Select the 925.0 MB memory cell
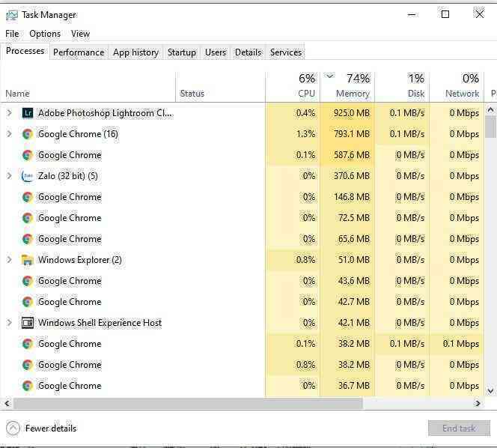The height and width of the screenshot is (448, 497). pos(347,113)
